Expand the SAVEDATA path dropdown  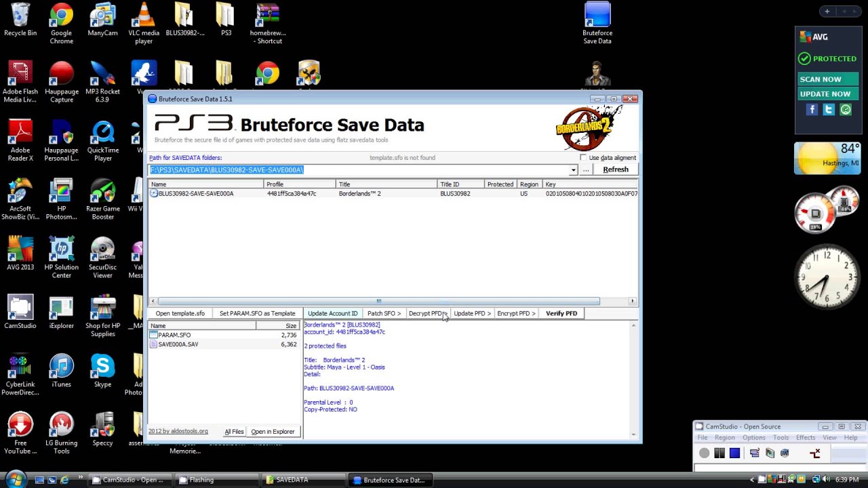[x=573, y=169]
